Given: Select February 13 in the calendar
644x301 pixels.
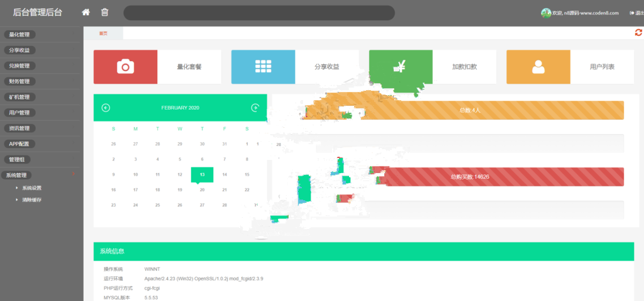Looking at the screenshot, I should coord(202,174).
